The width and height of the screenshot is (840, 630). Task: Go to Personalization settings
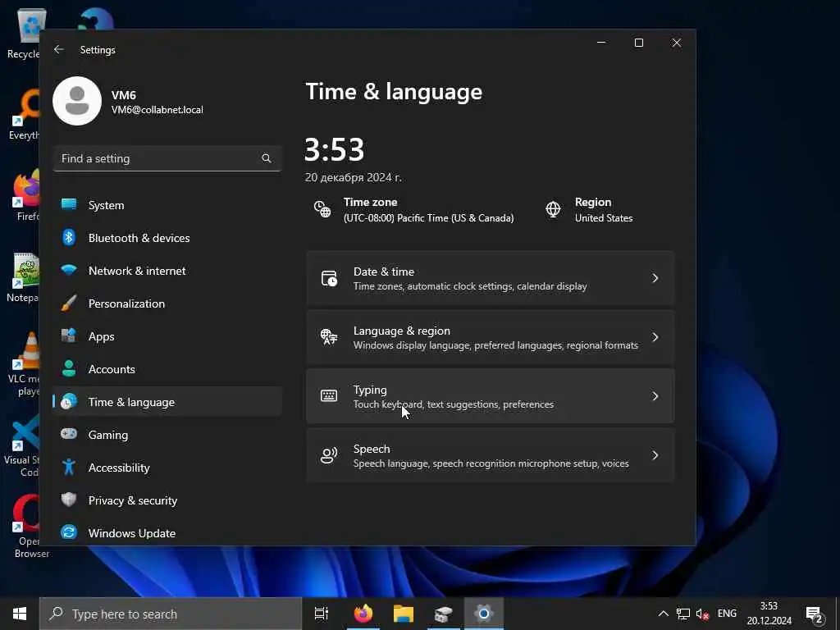(167, 304)
